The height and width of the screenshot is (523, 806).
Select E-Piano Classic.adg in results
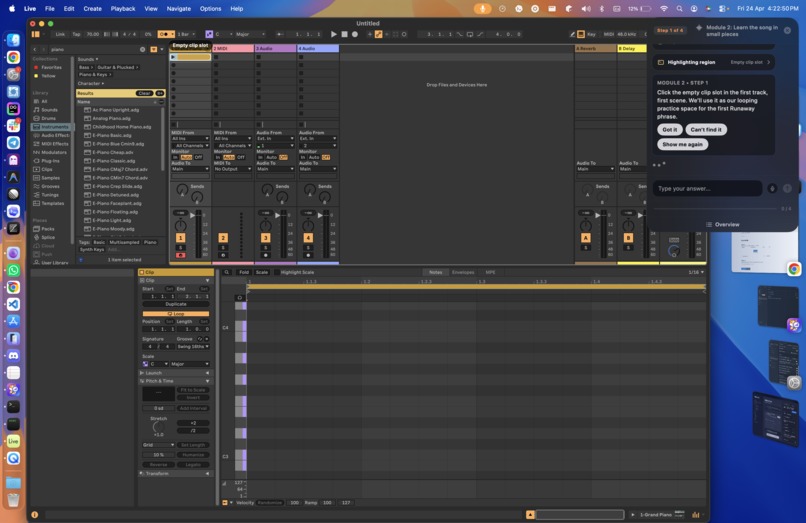(x=116, y=161)
